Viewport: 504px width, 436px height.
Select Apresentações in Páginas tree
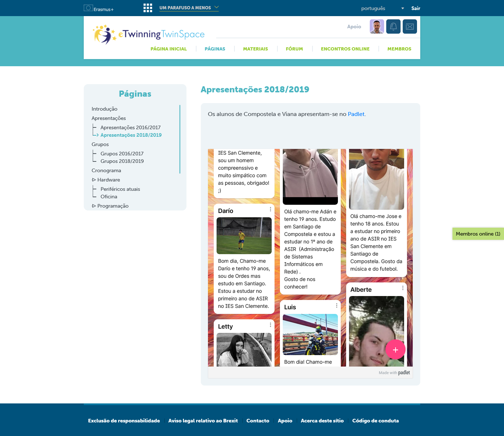109,118
